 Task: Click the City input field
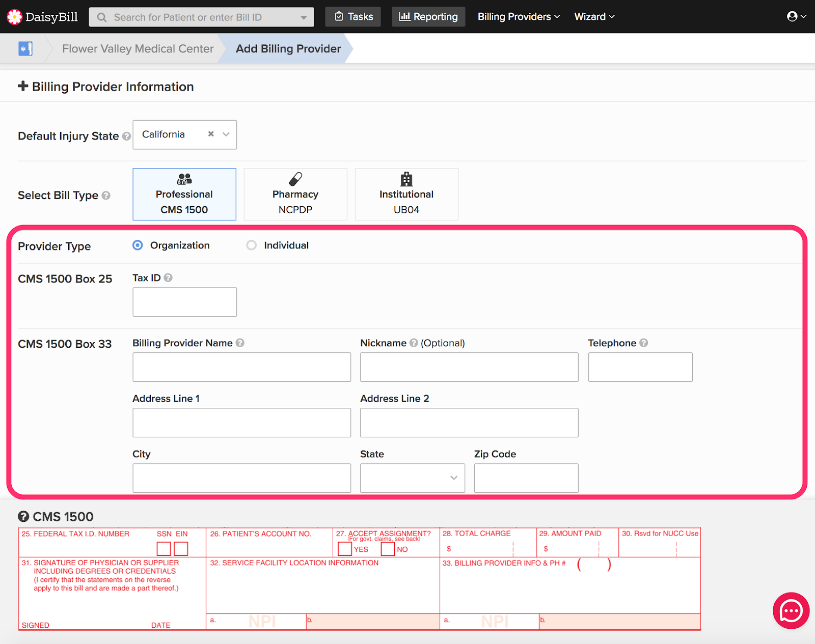pyautogui.click(x=242, y=478)
